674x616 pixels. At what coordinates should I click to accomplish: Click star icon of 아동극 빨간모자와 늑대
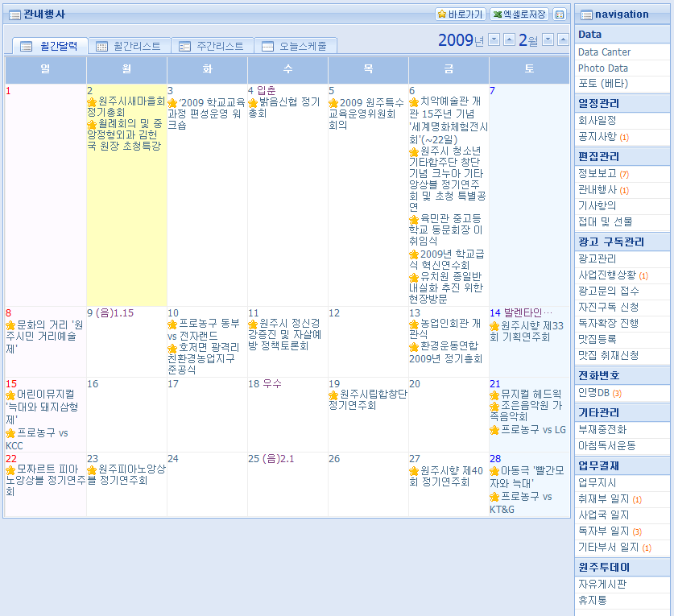coord(494,471)
